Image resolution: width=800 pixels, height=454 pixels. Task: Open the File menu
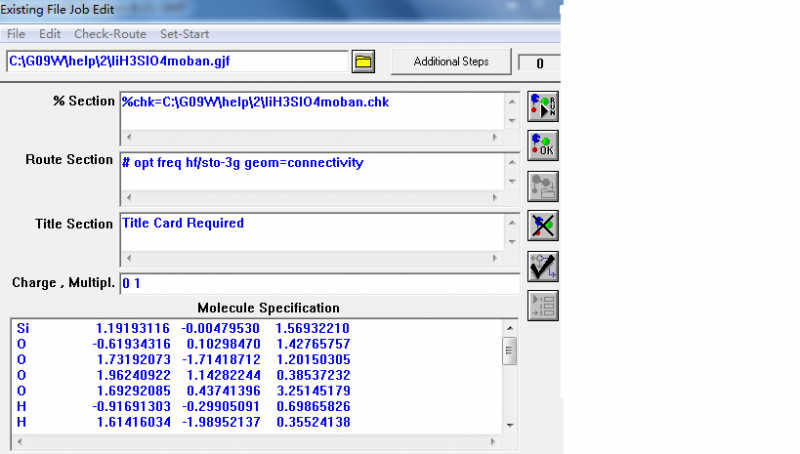[16, 34]
